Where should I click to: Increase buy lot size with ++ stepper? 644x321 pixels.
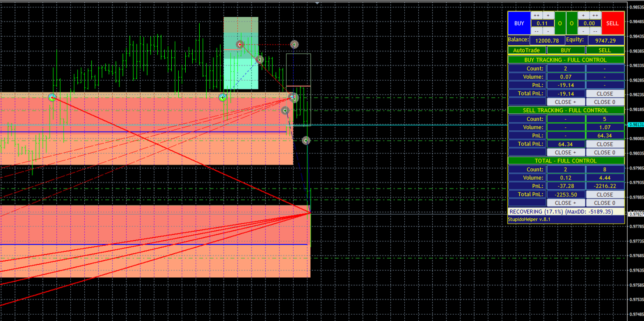(537, 15)
